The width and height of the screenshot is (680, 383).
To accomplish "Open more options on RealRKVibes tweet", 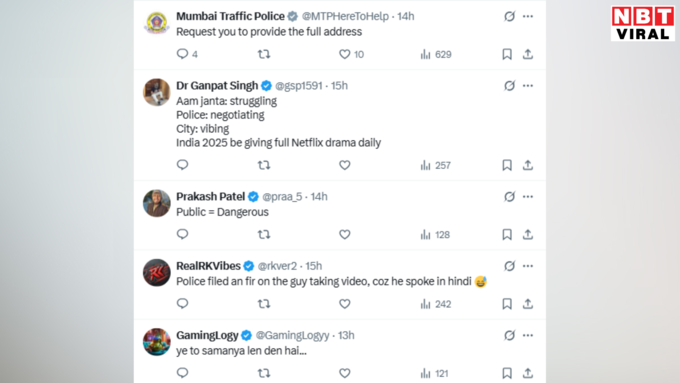I will pyautogui.click(x=528, y=266).
